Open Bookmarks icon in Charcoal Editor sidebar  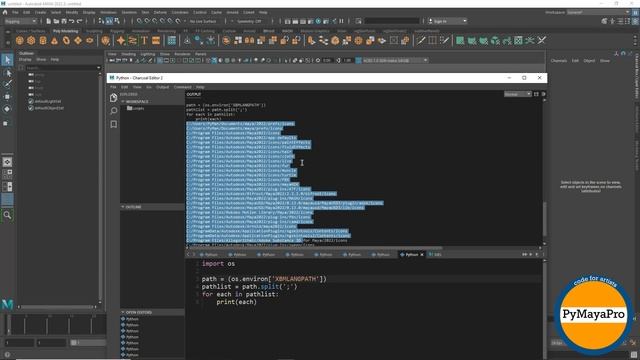pos(113,124)
